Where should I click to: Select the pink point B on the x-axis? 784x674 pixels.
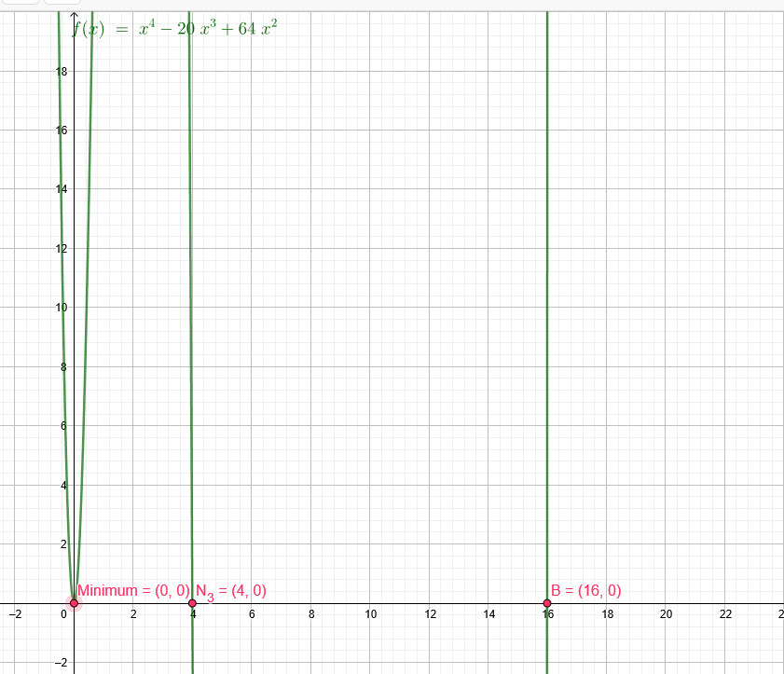pyautogui.click(x=547, y=603)
